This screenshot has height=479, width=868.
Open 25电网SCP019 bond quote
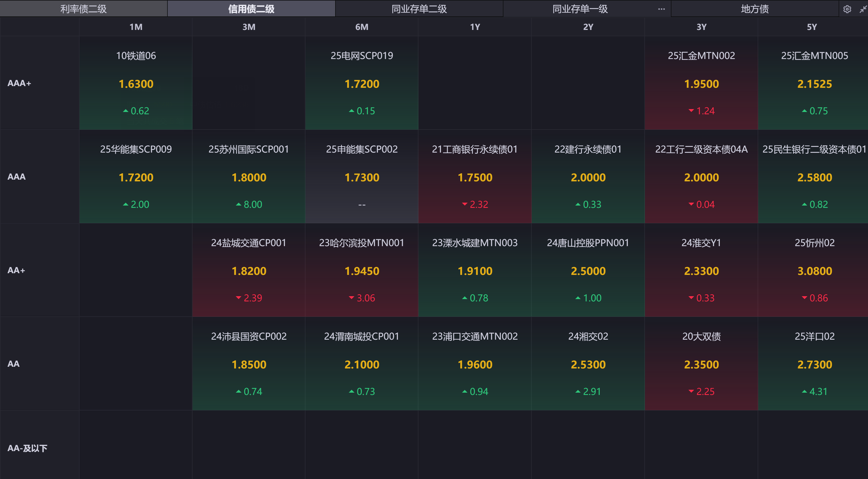point(362,83)
